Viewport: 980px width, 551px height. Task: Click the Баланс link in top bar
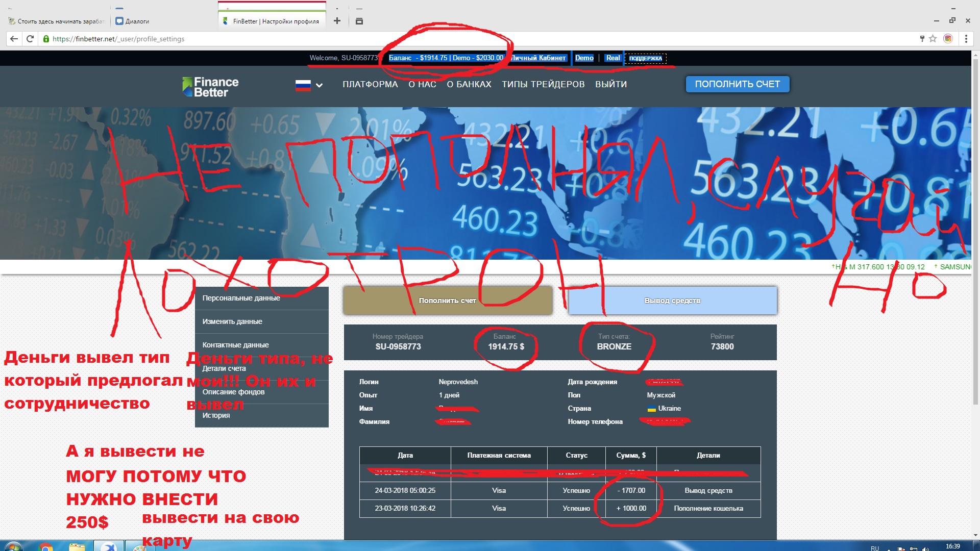446,58
